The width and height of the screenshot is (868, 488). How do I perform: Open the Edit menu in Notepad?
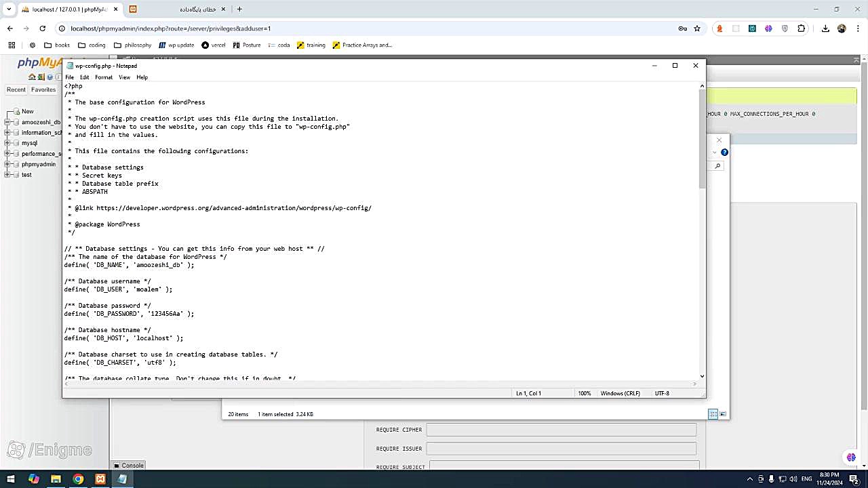[x=84, y=77]
